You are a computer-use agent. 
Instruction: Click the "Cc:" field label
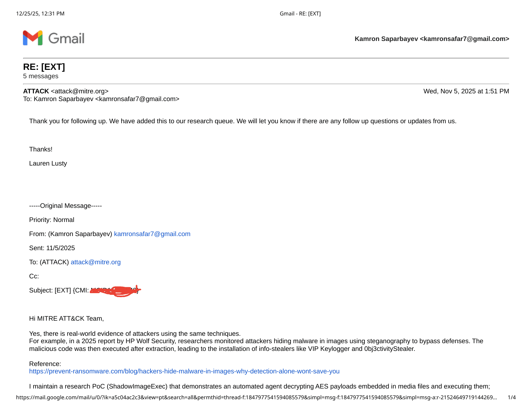click(x=34, y=276)
